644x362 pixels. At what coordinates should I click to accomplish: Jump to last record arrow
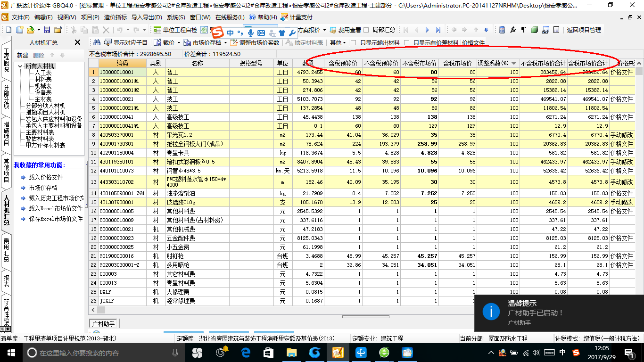438,30
